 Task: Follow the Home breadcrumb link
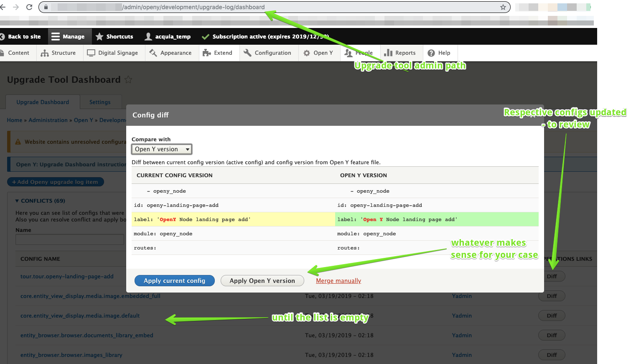15,120
